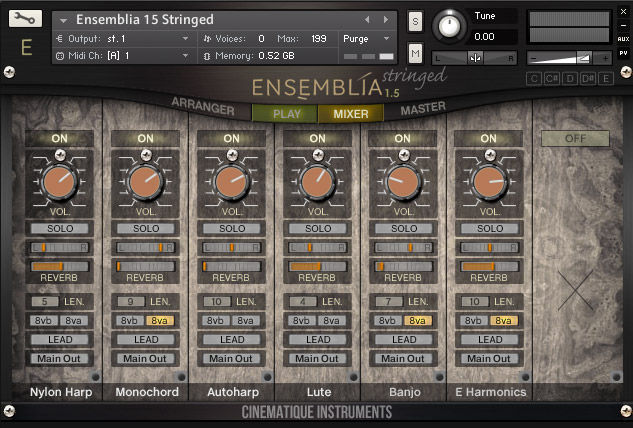633x428 pixels.
Task: Click the C keyswitch indicator
Action: [534, 78]
